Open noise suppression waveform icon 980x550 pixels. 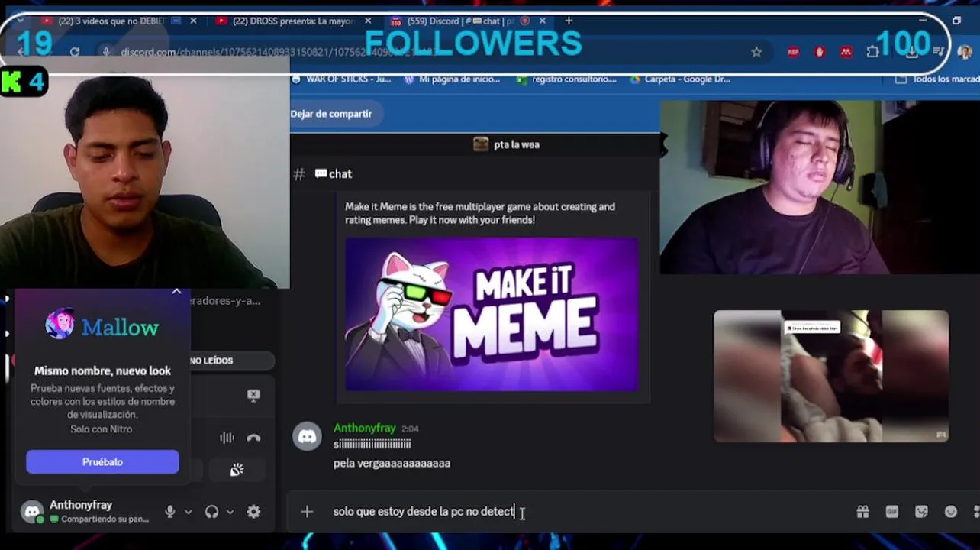(x=227, y=438)
